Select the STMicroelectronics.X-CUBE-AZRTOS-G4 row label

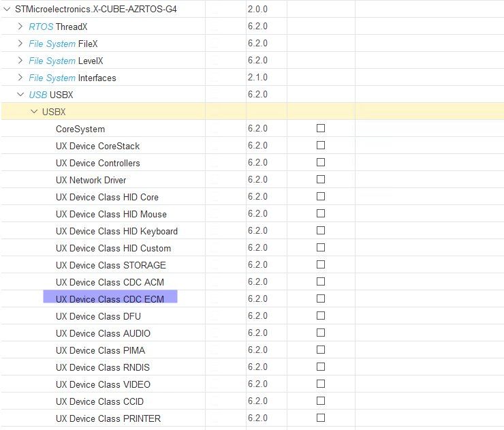[96, 10]
